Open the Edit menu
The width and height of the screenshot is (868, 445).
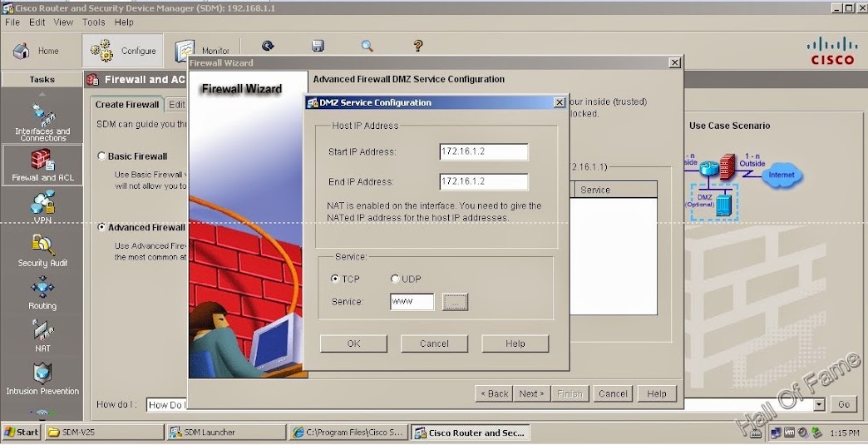(x=37, y=22)
